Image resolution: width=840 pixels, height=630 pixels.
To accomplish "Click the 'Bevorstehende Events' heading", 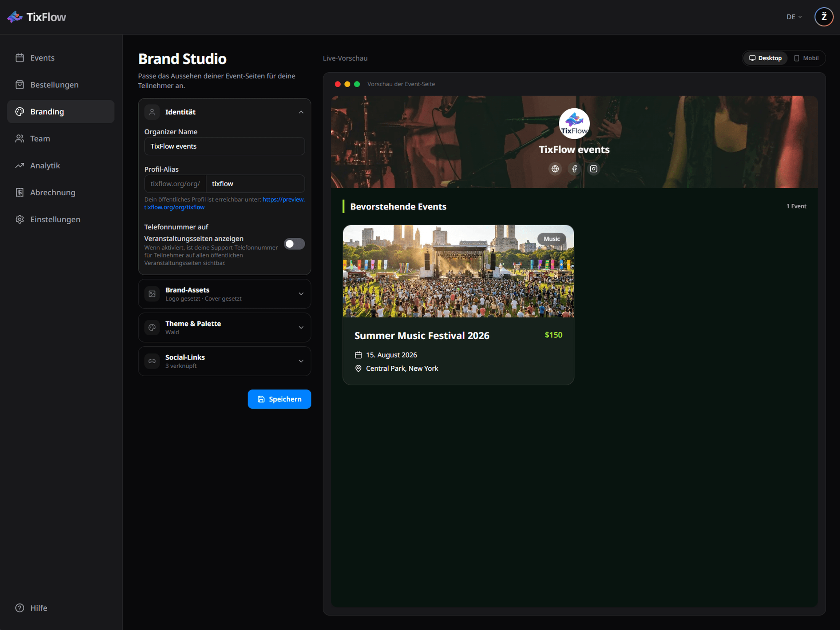I will pos(398,207).
